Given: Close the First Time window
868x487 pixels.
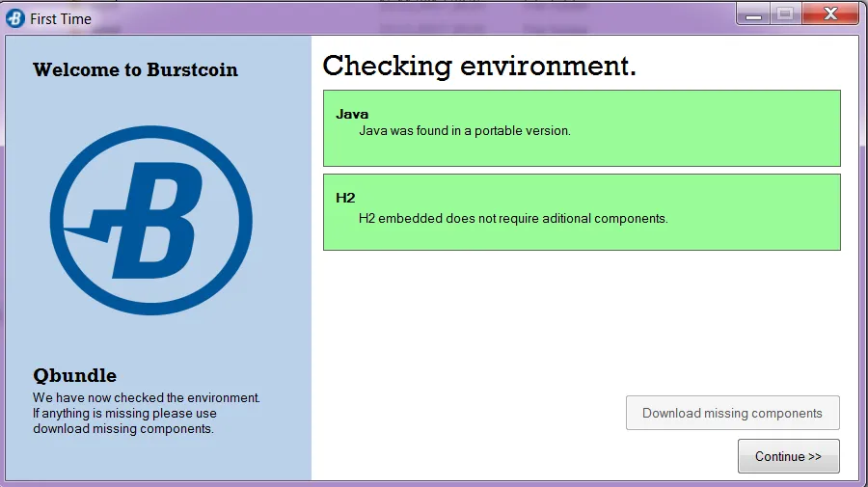Looking at the screenshot, I should click(x=829, y=14).
